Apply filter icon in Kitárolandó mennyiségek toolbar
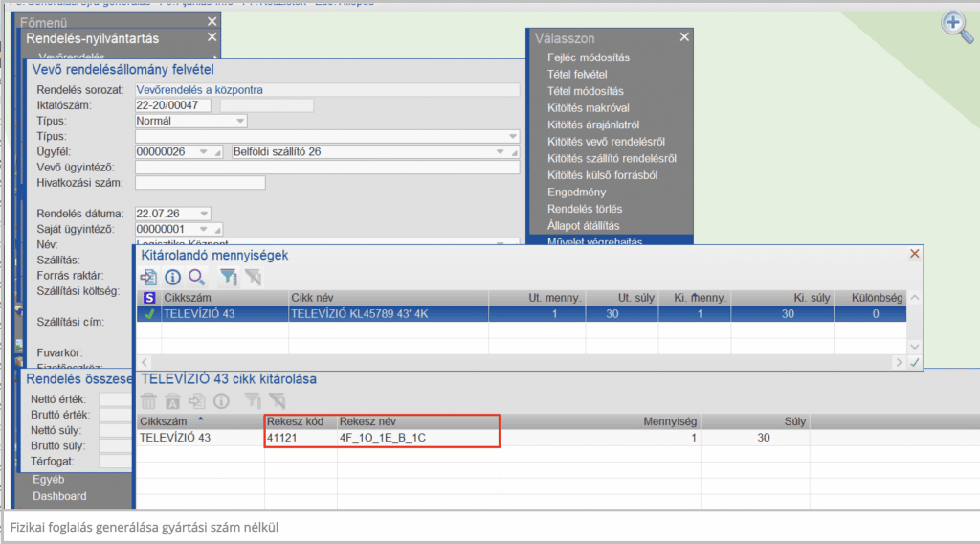980x544 pixels. 228,277
